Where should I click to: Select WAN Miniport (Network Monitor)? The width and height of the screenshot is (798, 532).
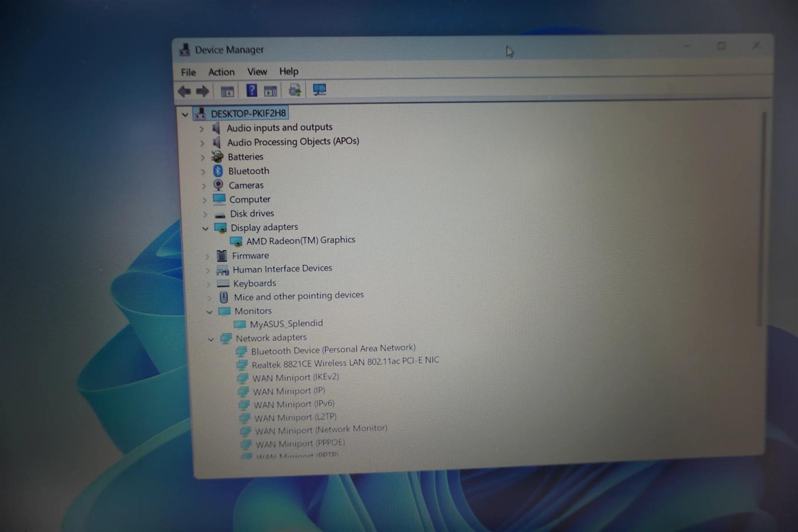321,429
